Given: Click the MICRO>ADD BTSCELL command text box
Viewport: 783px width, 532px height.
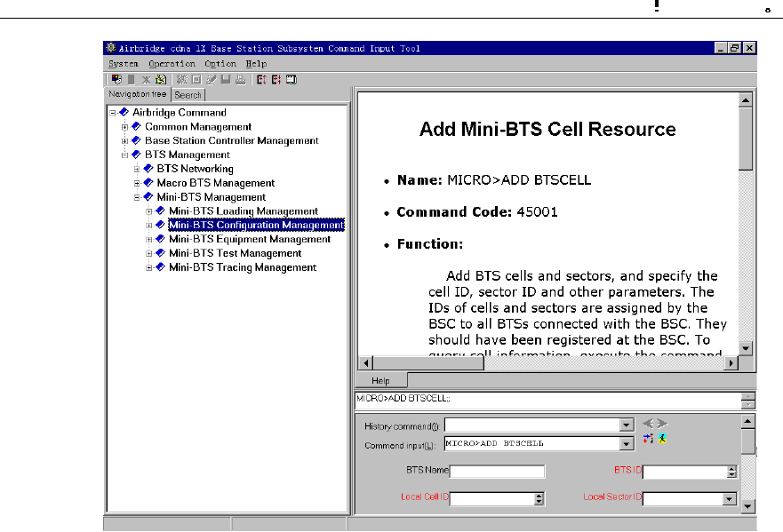Looking at the screenshot, I should click(x=548, y=401).
